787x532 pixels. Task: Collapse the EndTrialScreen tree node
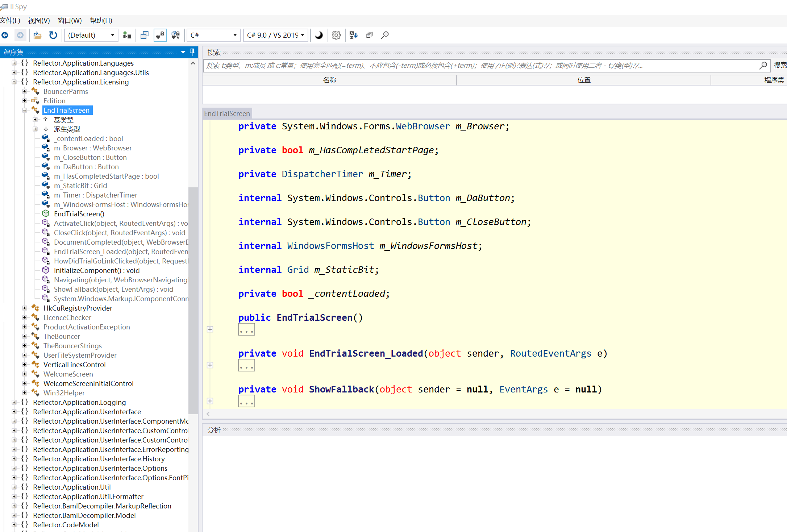(x=25, y=110)
